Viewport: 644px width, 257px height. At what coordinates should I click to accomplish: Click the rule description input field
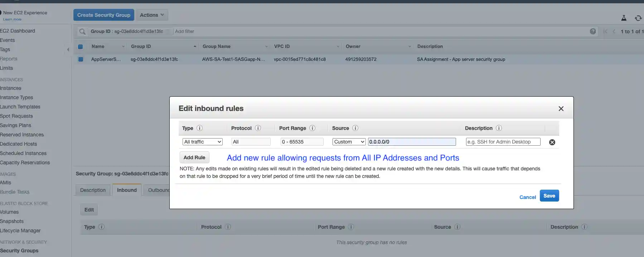click(x=503, y=142)
